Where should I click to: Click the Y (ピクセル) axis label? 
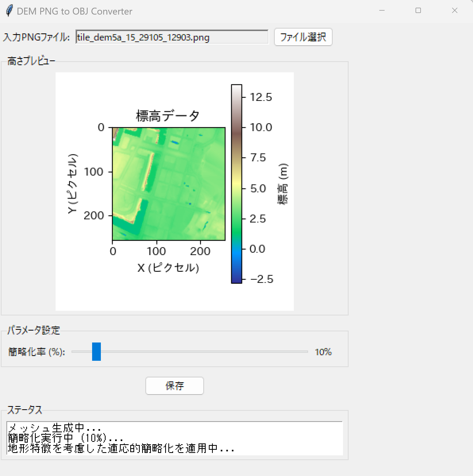tap(73, 184)
